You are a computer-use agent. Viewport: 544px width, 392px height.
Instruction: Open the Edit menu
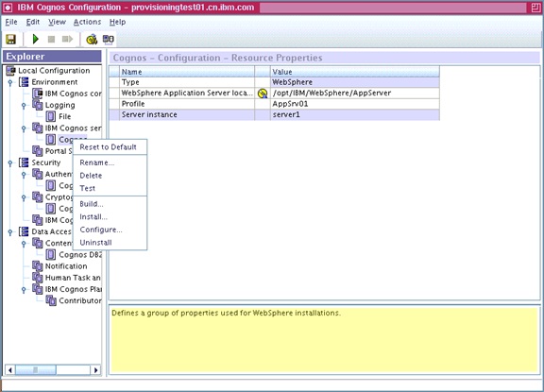tap(33, 22)
